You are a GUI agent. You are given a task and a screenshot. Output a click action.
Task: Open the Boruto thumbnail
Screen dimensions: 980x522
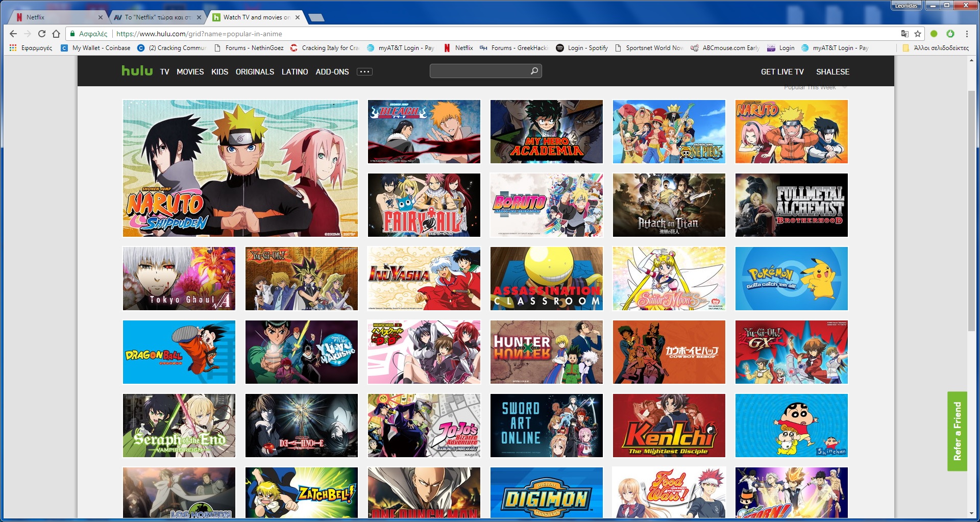tap(547, 205)
